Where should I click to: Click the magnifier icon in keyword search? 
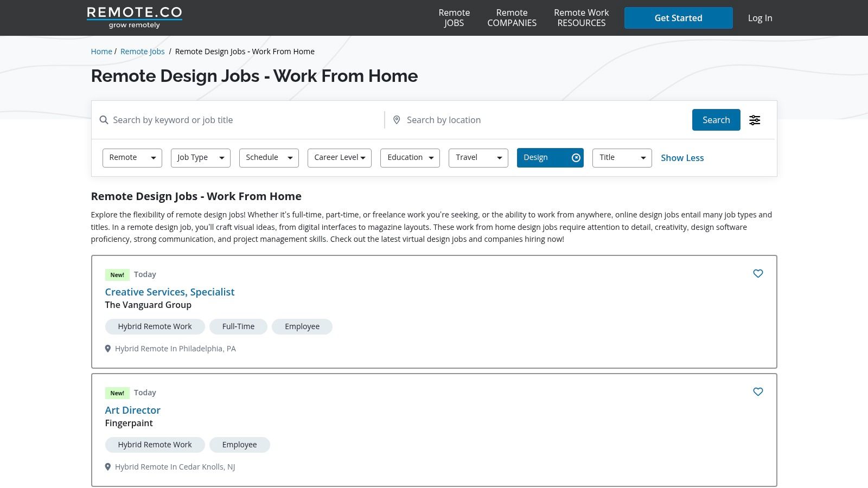point(104,120)
